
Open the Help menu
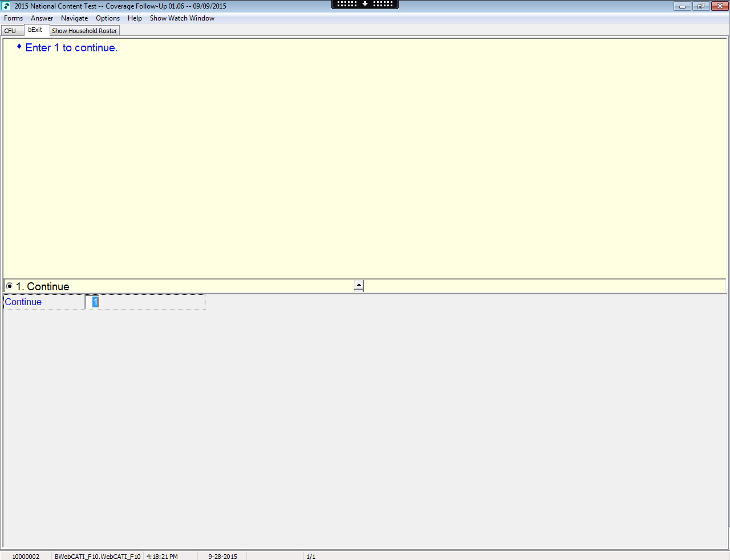point(135,18)
